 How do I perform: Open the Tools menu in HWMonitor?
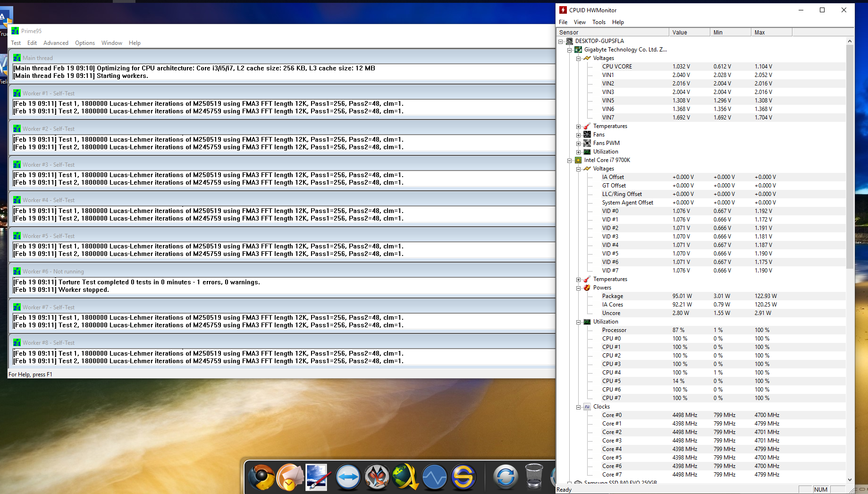(x=599, y=22)
